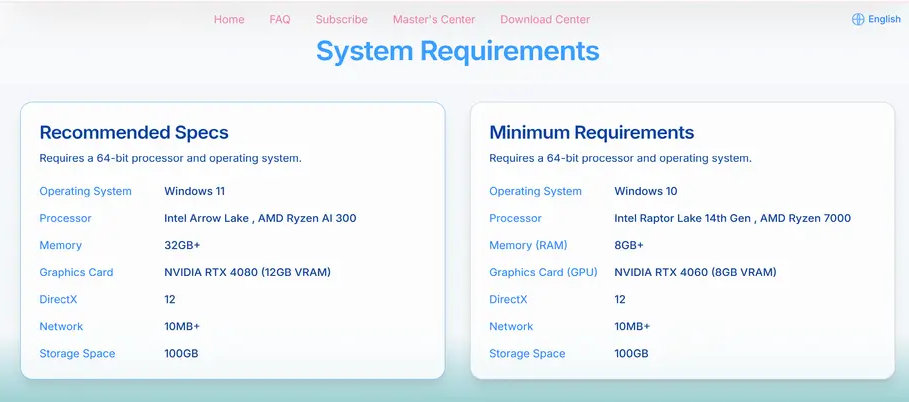The height and width of the screenshot is (402, 909).
Task: Click the Minimum Requirements heading
Action: pyautogui.click(x=591, y=132)
